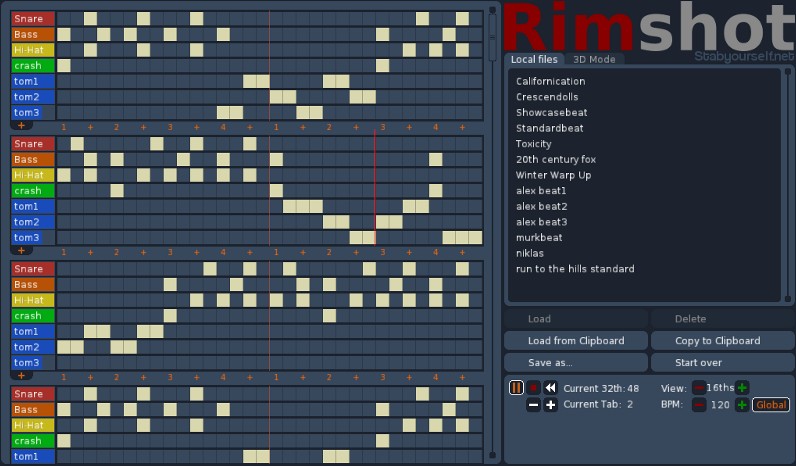Pick murkbeat from the local files
Image resolution: width=796 pixels, height=466 pixels.
(539, 238)
